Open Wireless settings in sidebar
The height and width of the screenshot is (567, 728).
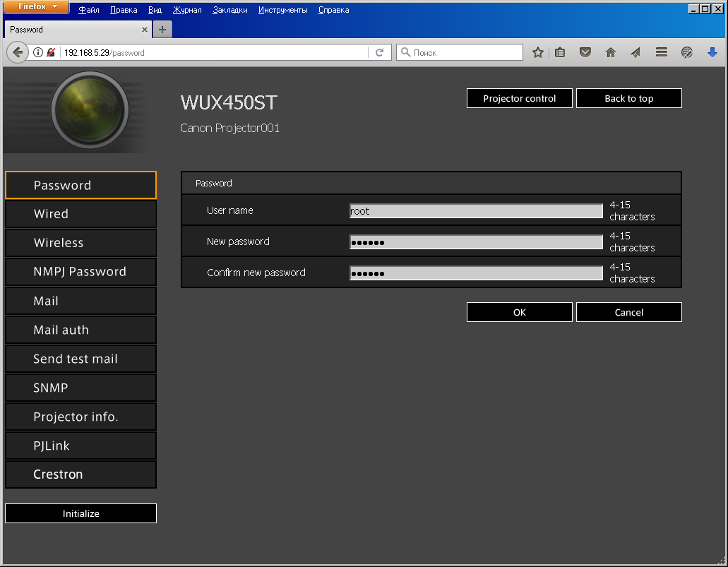point(80,243)
